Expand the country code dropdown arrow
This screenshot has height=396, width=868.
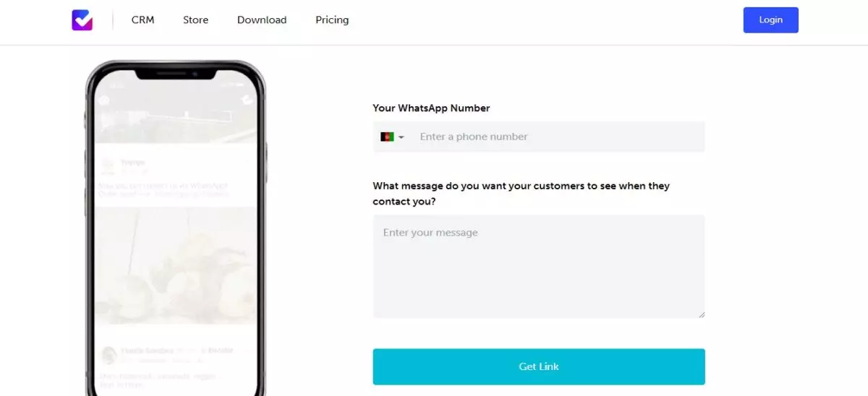tap(401, 137)
